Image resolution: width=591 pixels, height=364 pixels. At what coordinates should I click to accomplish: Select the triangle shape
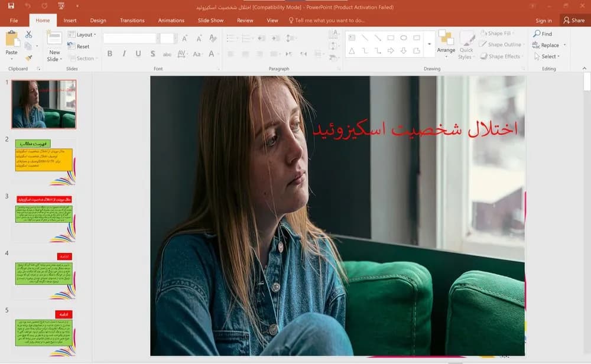click(352, 50)
